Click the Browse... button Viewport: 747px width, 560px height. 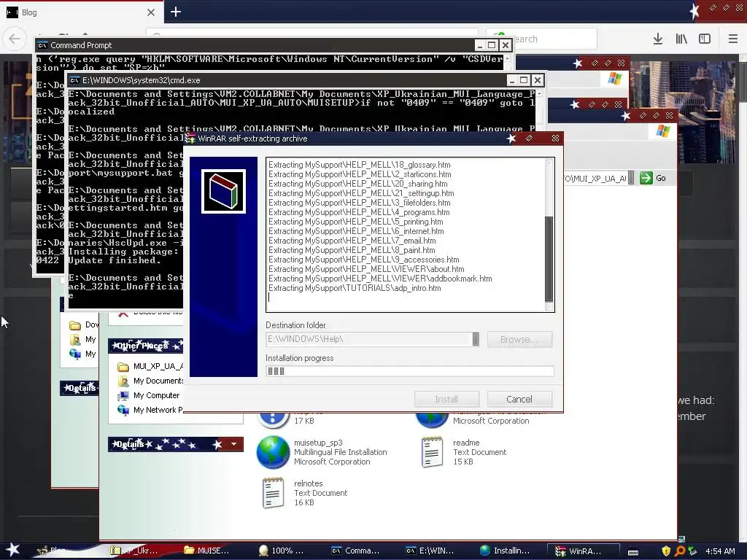pyautogui.click(x=519, y=340)
